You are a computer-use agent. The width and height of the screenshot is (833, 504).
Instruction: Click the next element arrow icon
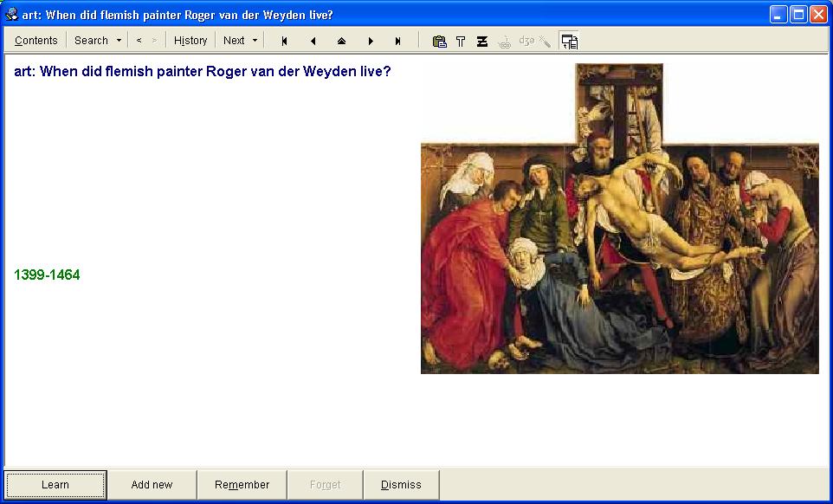(x=371, y=41)
